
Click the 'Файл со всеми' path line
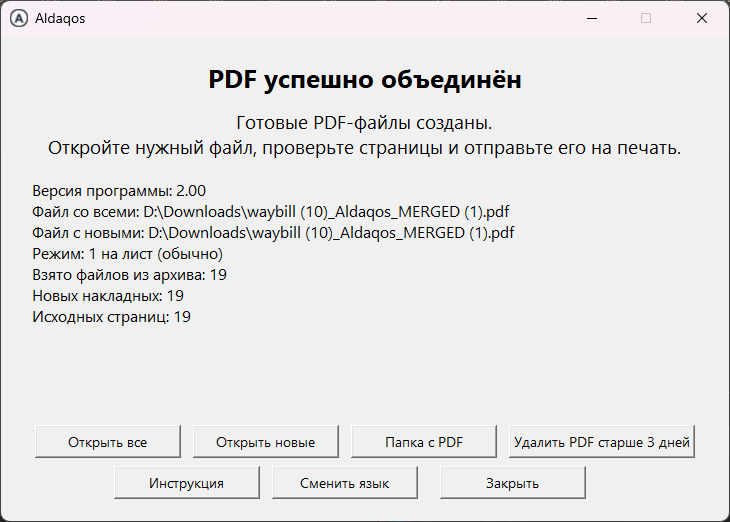pos(270,212)
